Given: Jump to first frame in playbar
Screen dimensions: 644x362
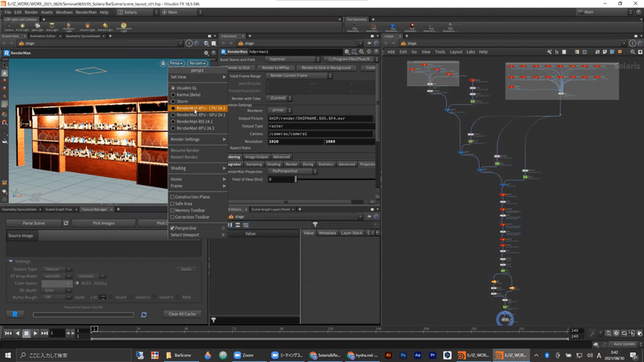Looking at the screenshot, I should (7, 333).
